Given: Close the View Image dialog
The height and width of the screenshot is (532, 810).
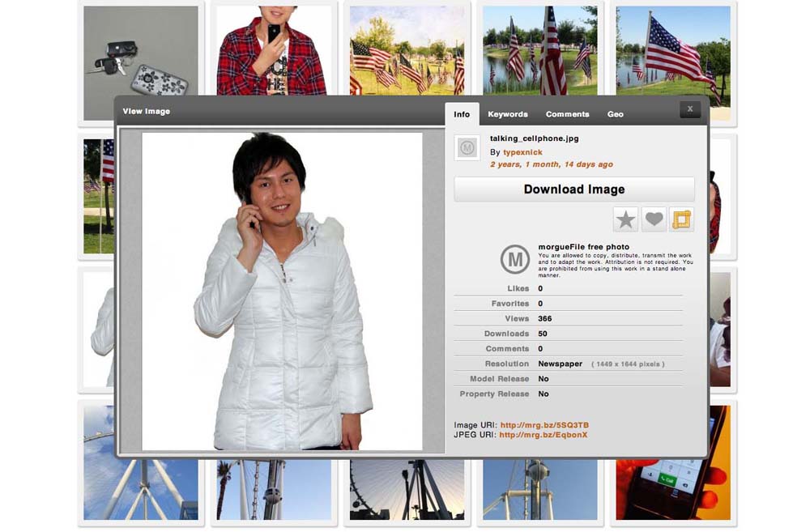Looking at the screenshot, I should [689, 109].
